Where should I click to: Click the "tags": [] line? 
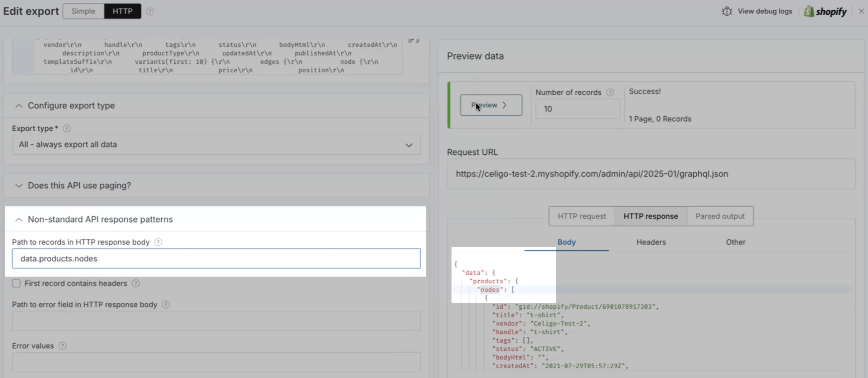pos(513,340)
